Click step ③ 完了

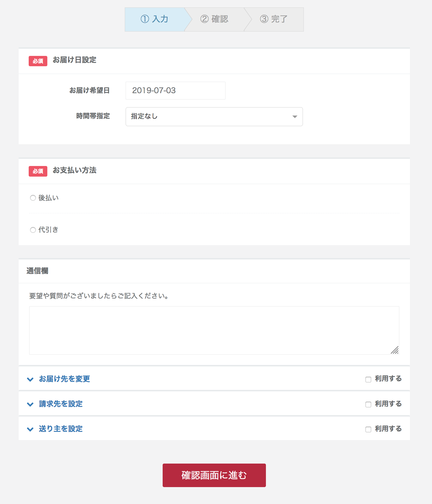(274, 19)
